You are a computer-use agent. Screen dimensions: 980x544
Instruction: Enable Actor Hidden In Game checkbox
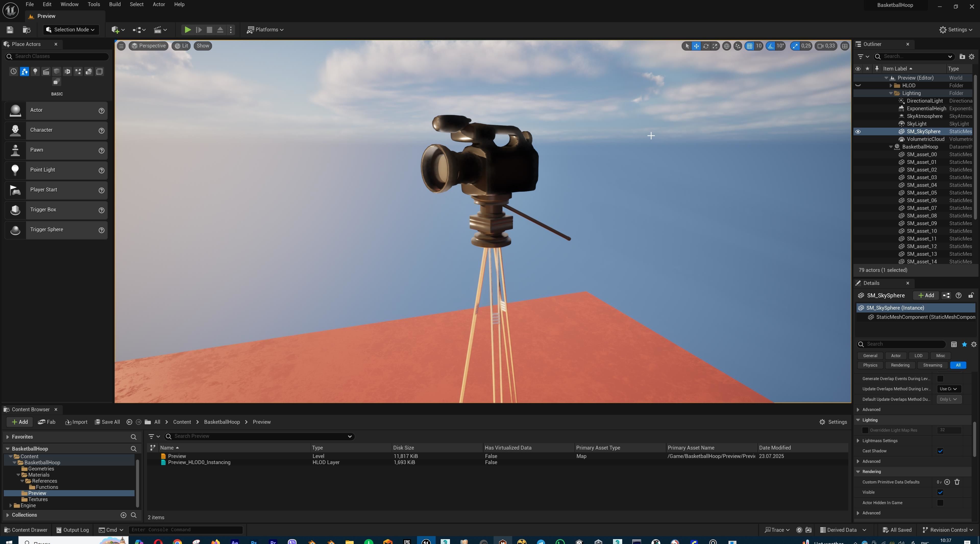pos(940,503)
